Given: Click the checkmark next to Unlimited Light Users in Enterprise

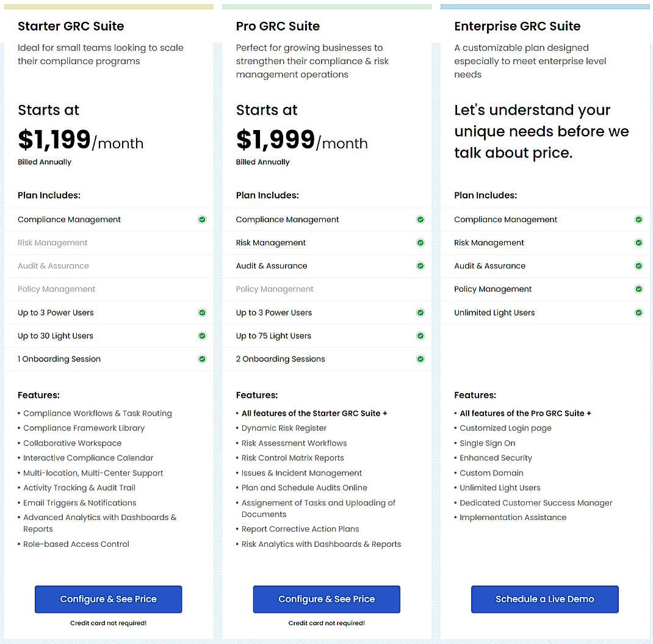Looking at the screenshot, I should pyautogui.click(x=638, y=312).
